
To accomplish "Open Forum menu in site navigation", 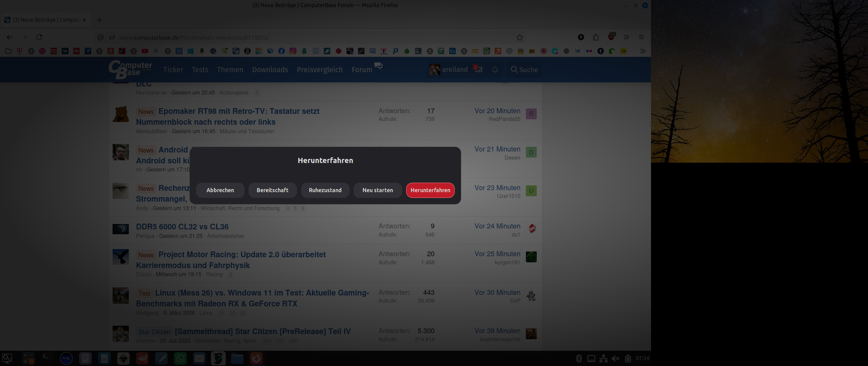I will pyautogui.click(x=362, y=69).
